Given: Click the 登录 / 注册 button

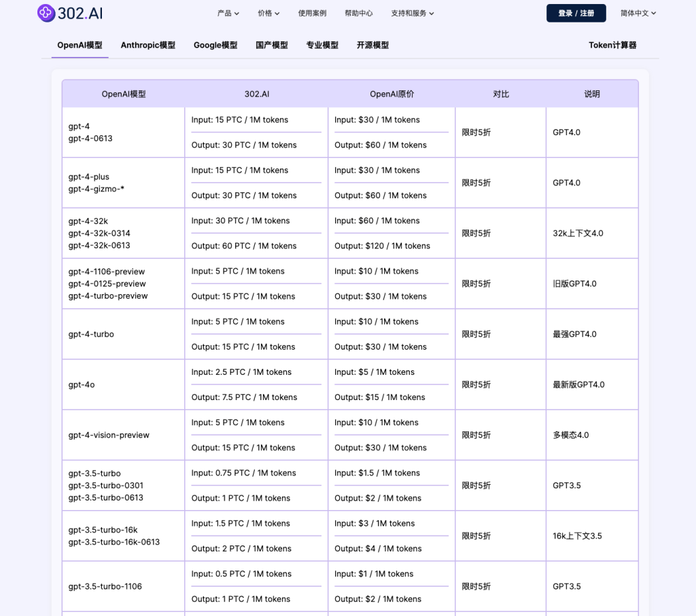Looking at the screenshot, I should click(576, 14).
